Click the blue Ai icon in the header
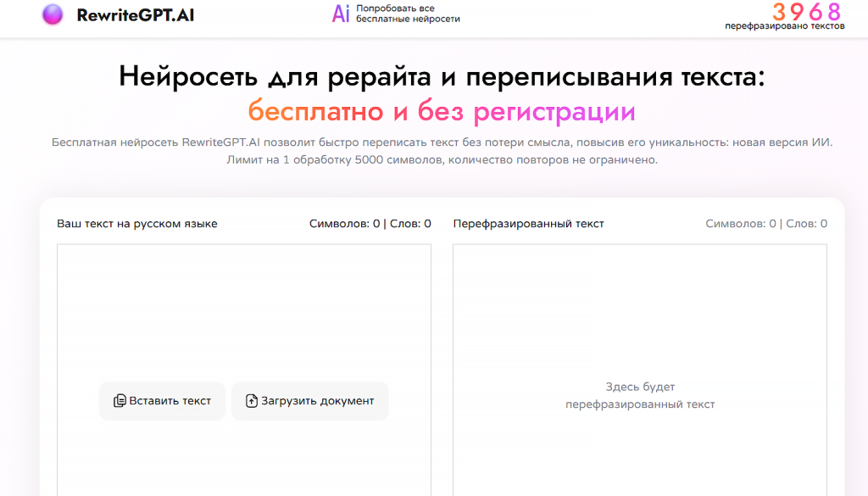Viewport: 868px width, 496px height. click(341, 14)
